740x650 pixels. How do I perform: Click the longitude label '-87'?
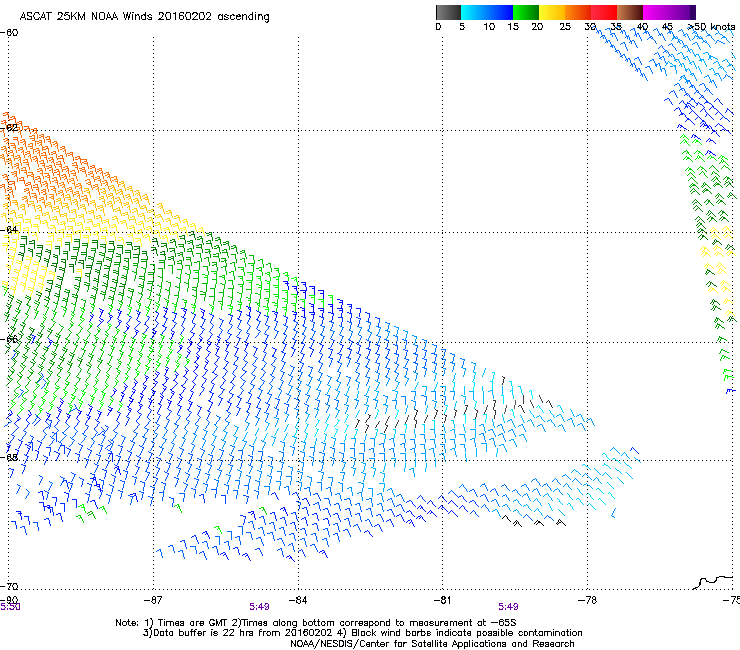[153, 600]
